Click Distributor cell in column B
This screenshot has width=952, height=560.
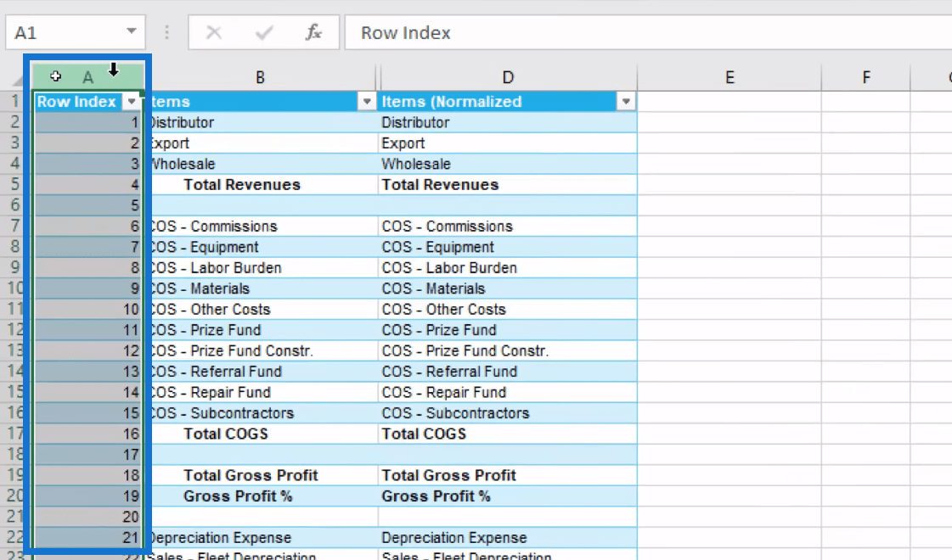coord(261,122)
